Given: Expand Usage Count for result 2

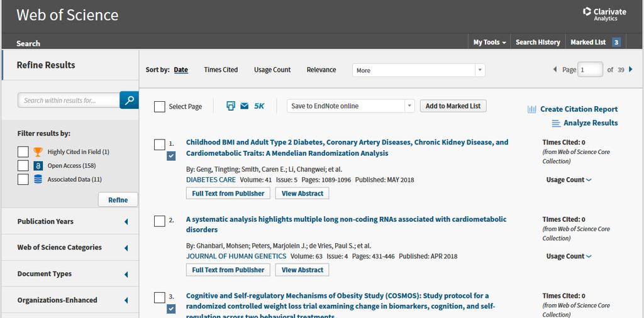Looking at the screenshot, I should [569, 256].
